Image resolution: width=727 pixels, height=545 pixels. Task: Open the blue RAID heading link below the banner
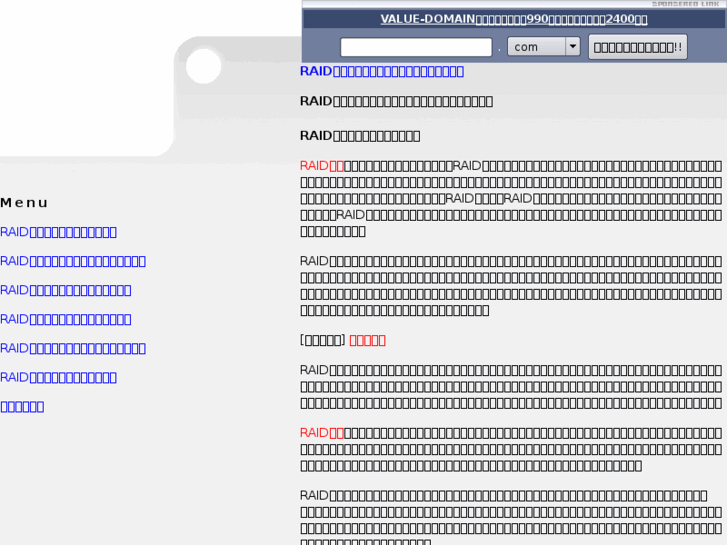coord(382,71)
